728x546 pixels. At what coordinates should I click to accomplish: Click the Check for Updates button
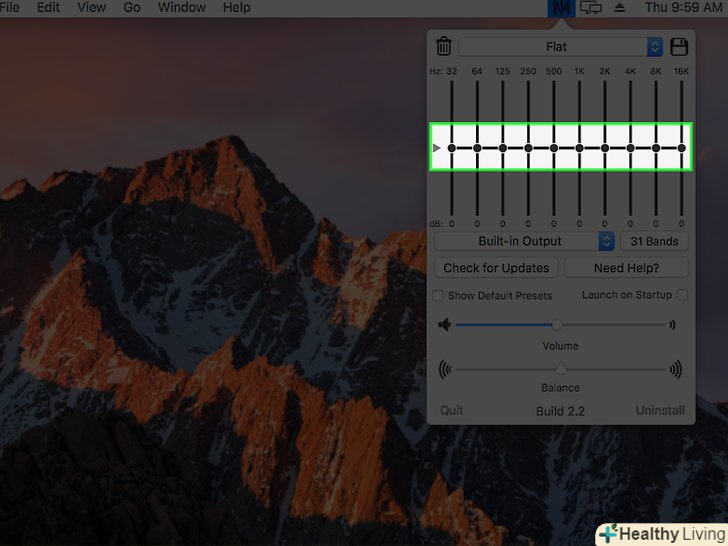pyautogui.click(x=496, y=268)
